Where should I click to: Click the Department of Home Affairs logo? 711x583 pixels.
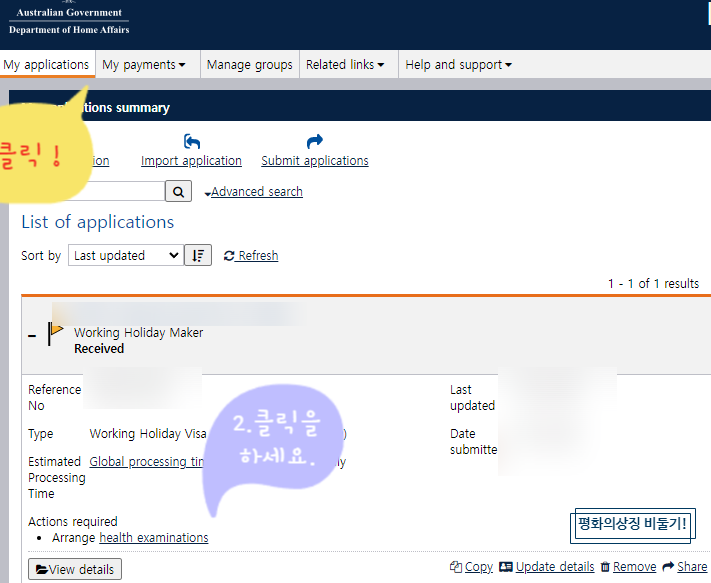(x=69, y=18)
